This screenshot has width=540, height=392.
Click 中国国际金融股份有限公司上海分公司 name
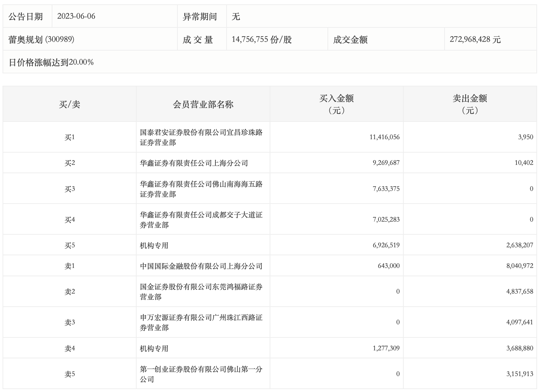click(x=201, y=265)
